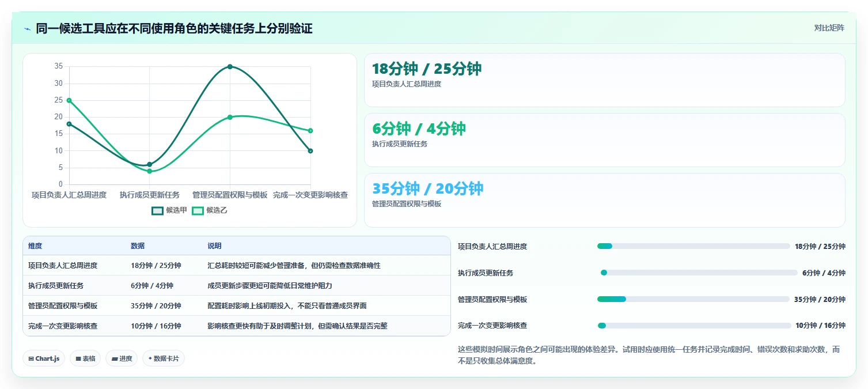Image resolution: width=868 pixels, height=389 pixels.
Task: Click table data cell 10分钟 / 16分钟
Action: [156, 326]
